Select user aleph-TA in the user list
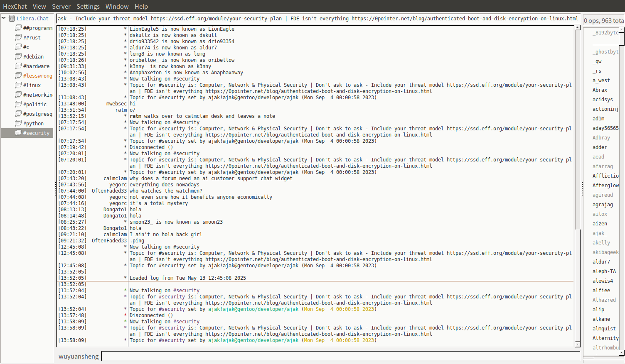625x364 pixels. coord(604,271)
